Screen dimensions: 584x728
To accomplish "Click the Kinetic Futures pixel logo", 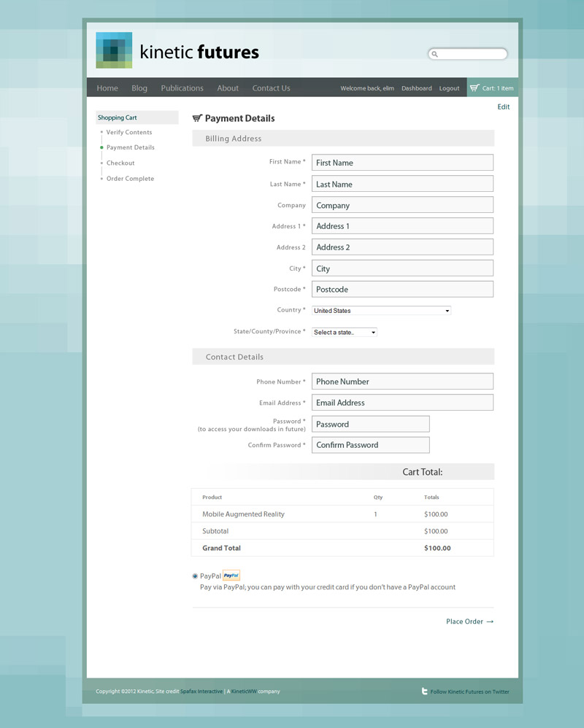I will coord(114,50).
